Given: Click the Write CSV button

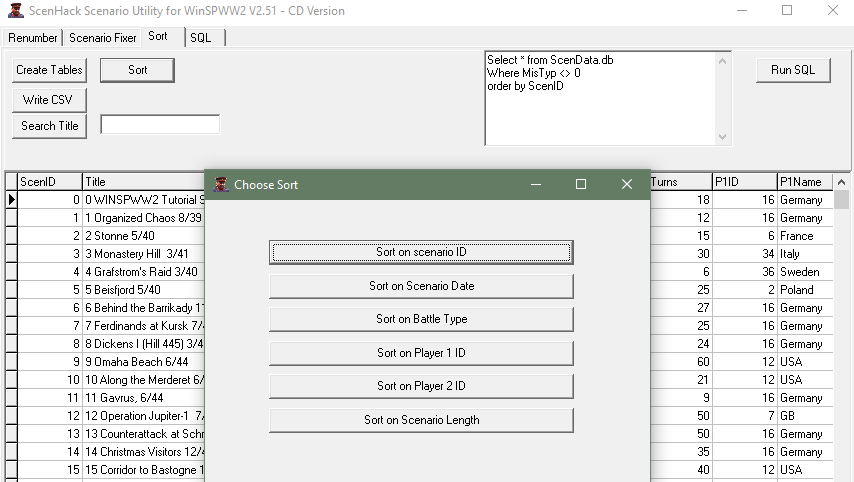Looking at the screenshot, I should (x=49, y=100).
